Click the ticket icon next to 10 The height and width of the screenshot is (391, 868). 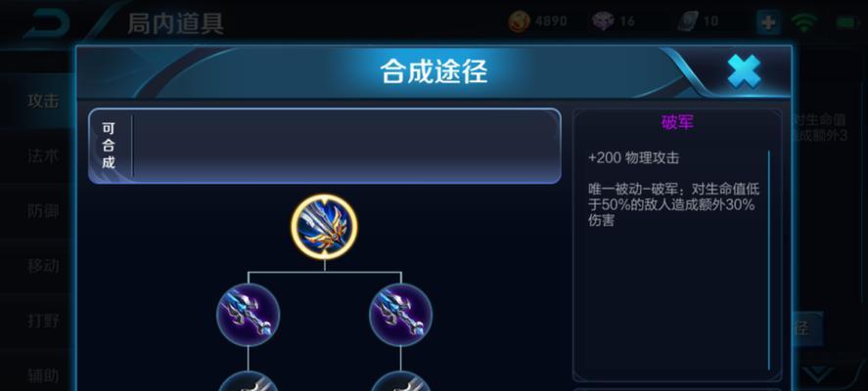point(688,22)
